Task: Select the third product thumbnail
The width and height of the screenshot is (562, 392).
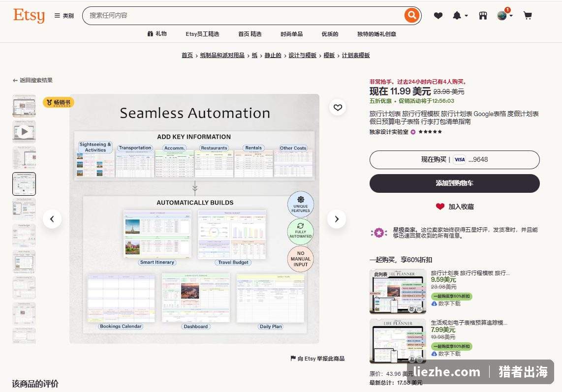Action: point(24,158)
